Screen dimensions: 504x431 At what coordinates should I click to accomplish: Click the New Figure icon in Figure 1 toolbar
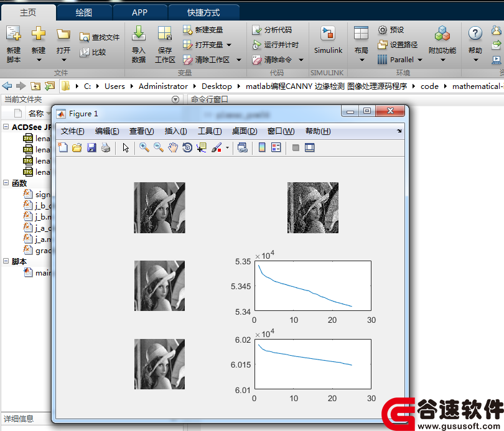click(x=63, y=148)
